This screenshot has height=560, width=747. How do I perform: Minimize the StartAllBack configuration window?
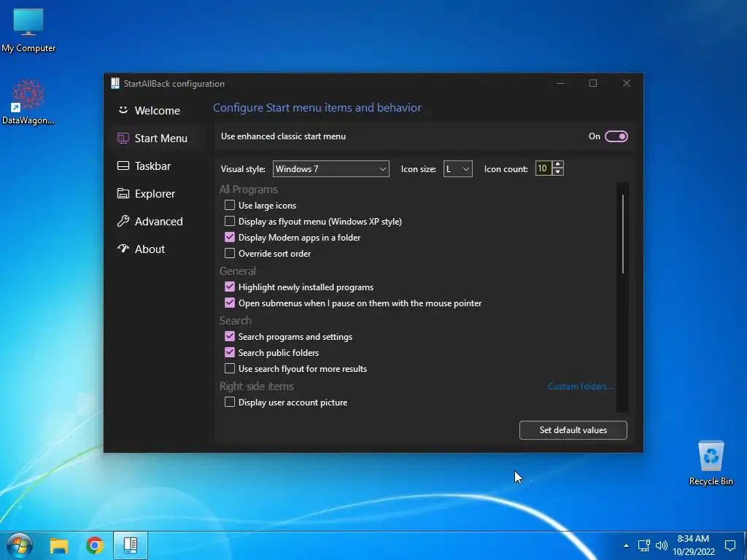pyautogui.click(x=560, y=83)
